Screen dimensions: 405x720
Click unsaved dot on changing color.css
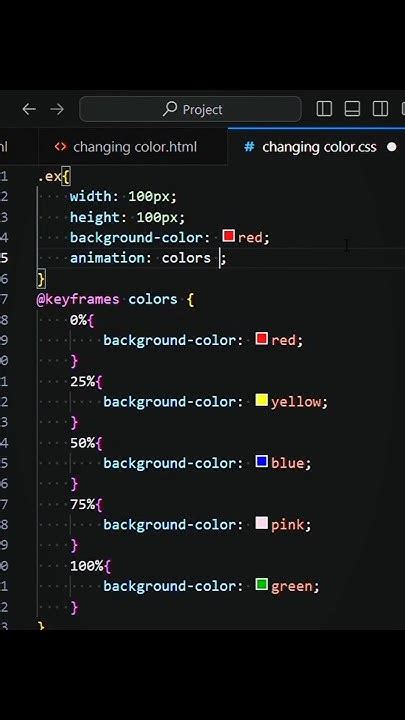click(392, 147)
